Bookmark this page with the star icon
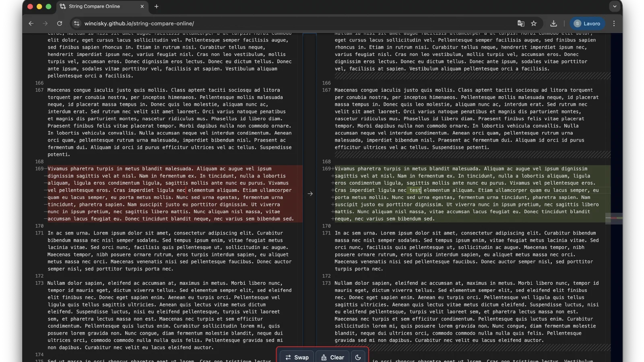This screenshot has width=644, height=362. pyautogui.click(x=534, y=24)
